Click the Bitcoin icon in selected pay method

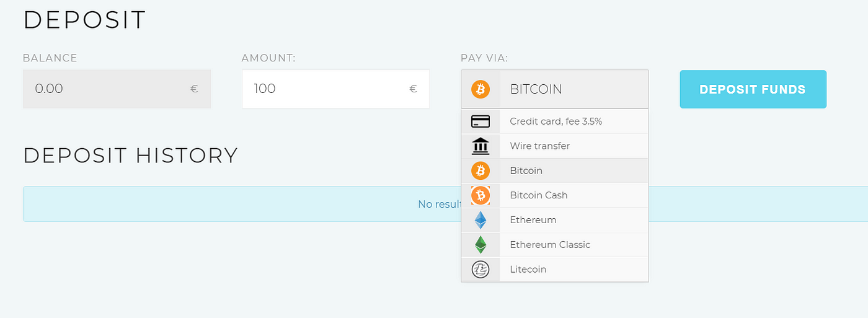(480, 89)
